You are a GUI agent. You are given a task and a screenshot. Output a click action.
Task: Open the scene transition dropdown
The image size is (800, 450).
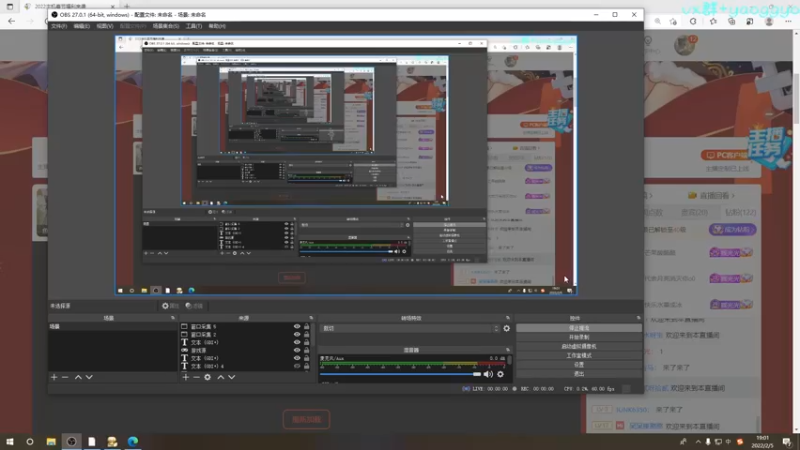[410, 328]
